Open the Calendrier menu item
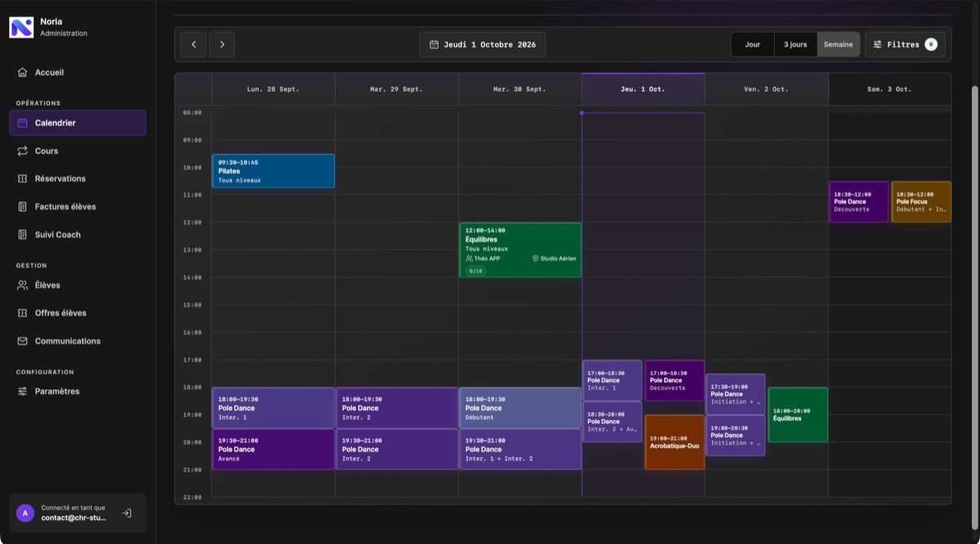 [x=78, y=123]
